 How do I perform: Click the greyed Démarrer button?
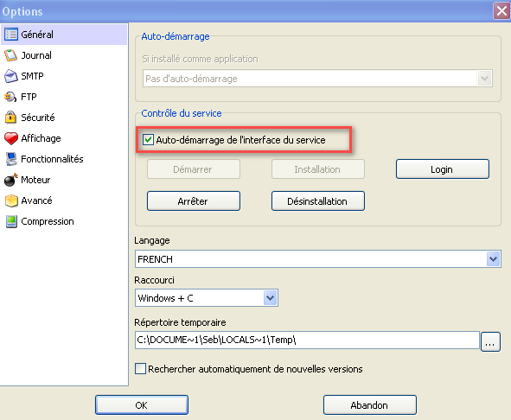[x=194, y=169]
